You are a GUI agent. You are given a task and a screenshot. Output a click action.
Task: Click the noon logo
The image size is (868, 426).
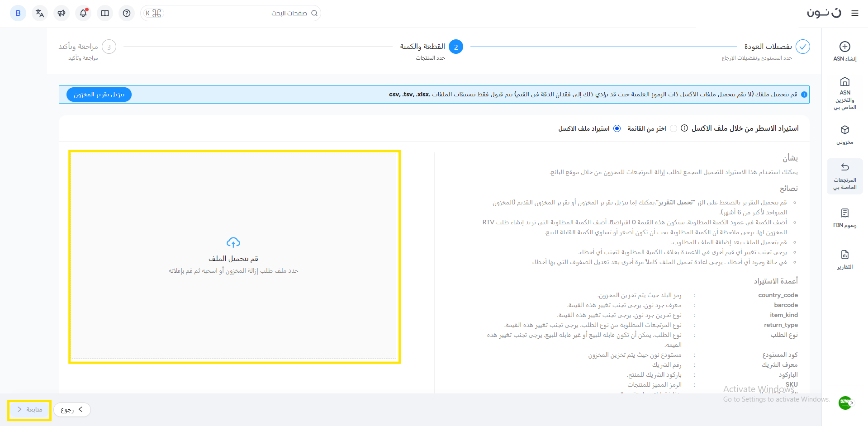point(824,13)
